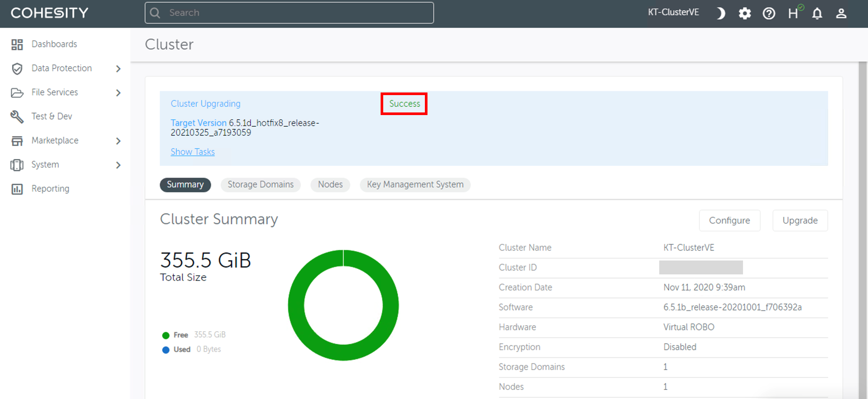Click the Configure button
Viewport: 868px width, 399px height.
point(730,221)
